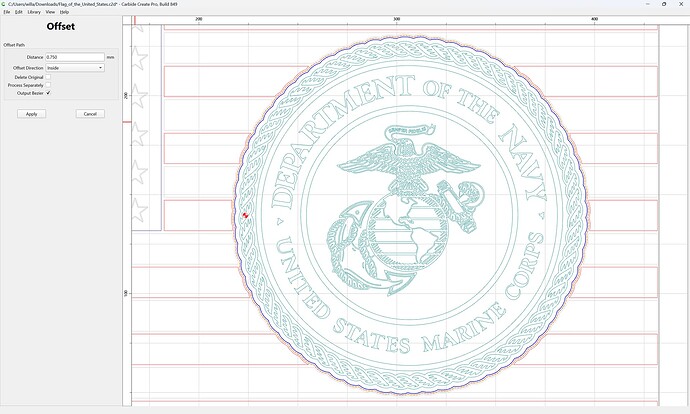This screenshot has height=414, width=690.
Task: Open the Edit menu
Action: (x=18, y=12)
